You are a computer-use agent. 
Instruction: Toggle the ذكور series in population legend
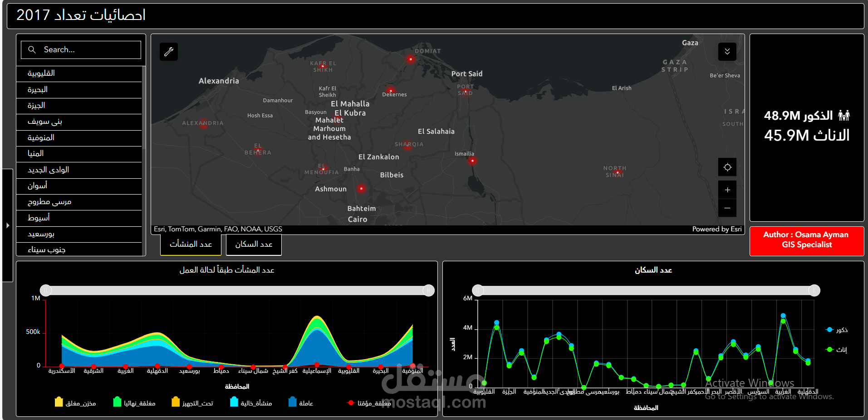[x=837, y=330]
